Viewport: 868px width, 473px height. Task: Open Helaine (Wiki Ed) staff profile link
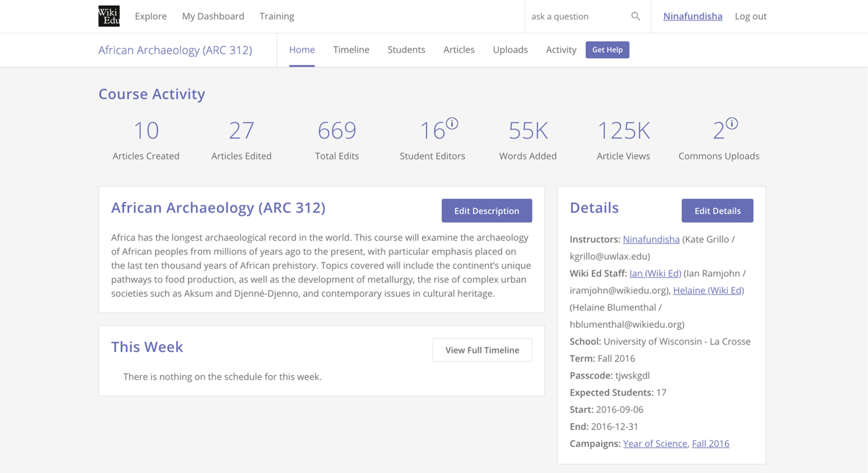click(x=708, y=290)
